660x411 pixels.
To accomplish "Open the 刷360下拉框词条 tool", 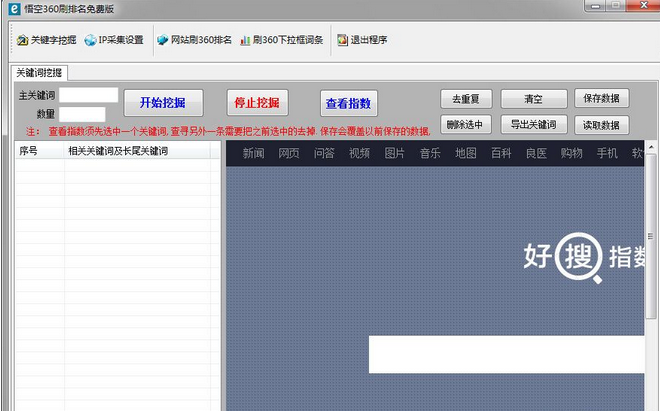I will pyautogui.click(x=281, y=40).
